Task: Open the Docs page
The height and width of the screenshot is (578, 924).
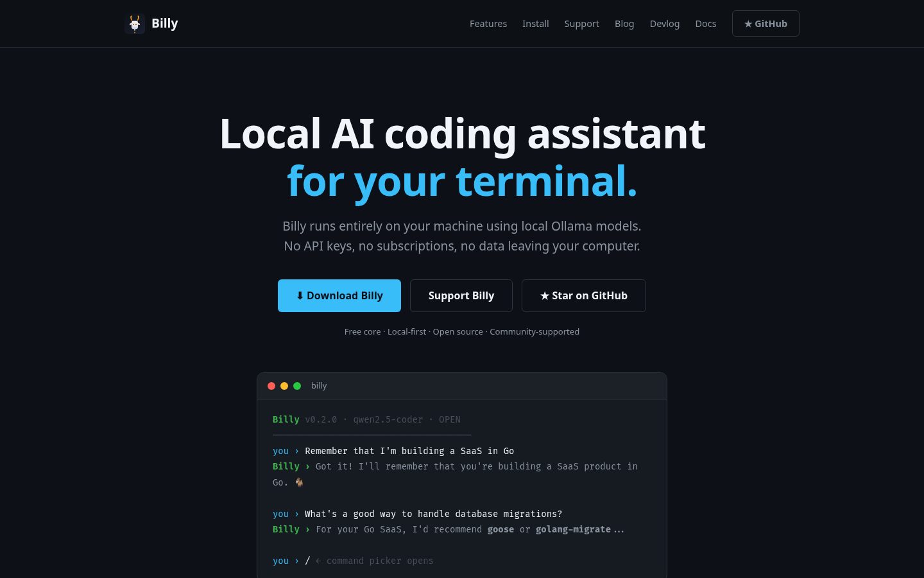Action: tap(706, 24)
